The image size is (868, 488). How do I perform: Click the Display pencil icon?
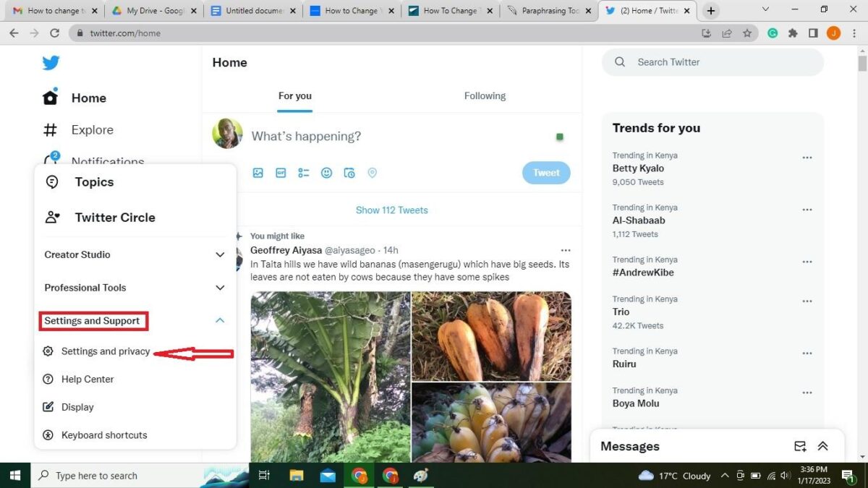(48, 407)
